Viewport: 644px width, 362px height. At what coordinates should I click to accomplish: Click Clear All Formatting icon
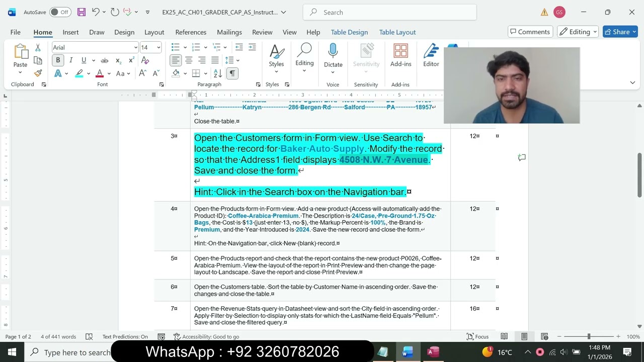click(x=145, y=60)
